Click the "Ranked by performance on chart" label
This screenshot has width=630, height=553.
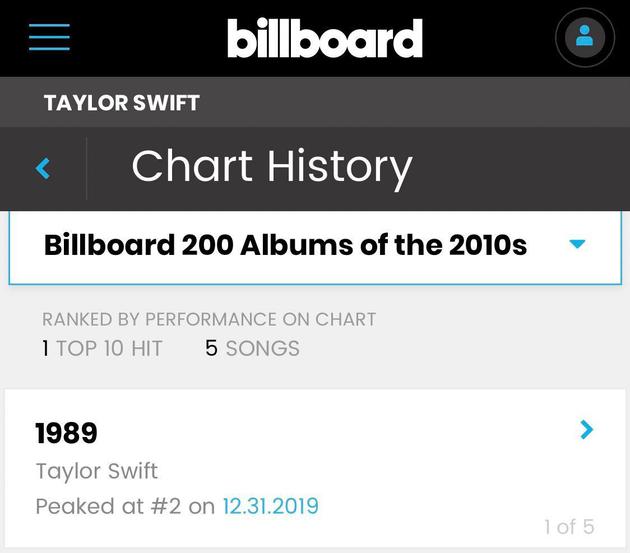(x=209, y=319)
